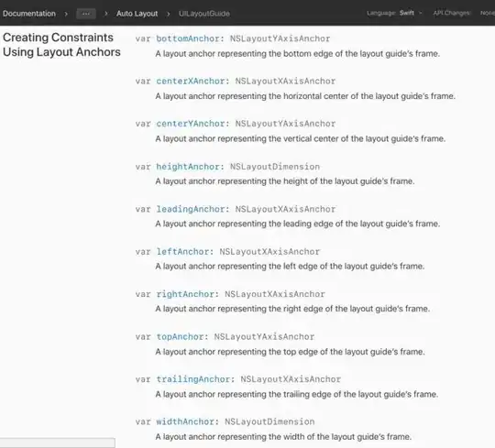
Task: Open the leftAnchor property link
Action: click(x=182, y=252)
